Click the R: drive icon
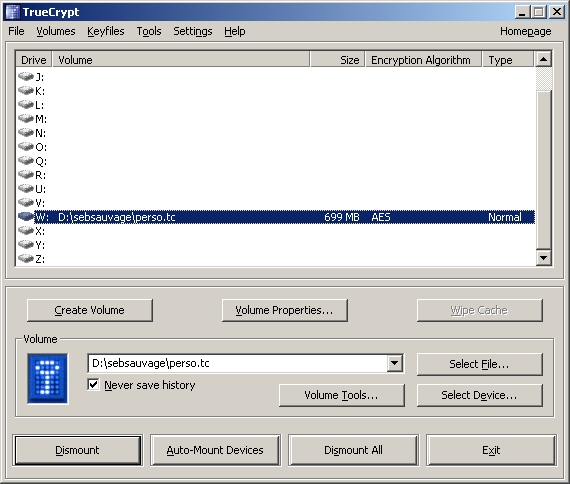Image resolution: width=570 pixels, height=484 pixels. (26, 174)
